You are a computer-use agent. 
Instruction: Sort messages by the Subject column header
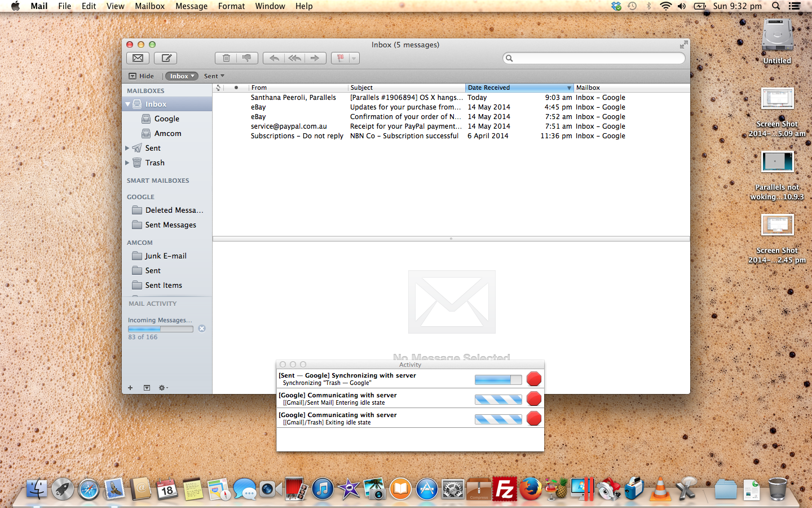point(407,87)
